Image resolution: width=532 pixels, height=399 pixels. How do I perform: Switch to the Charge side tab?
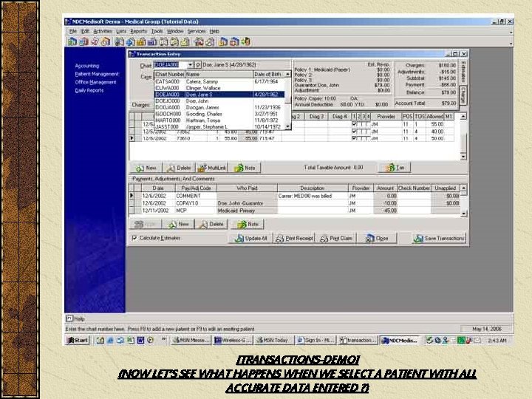coord(463,95)
